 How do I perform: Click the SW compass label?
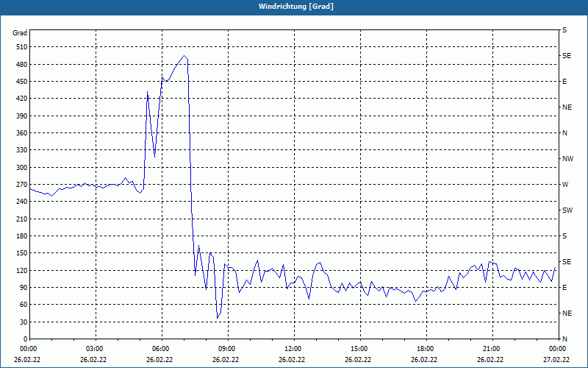(567, 210)
